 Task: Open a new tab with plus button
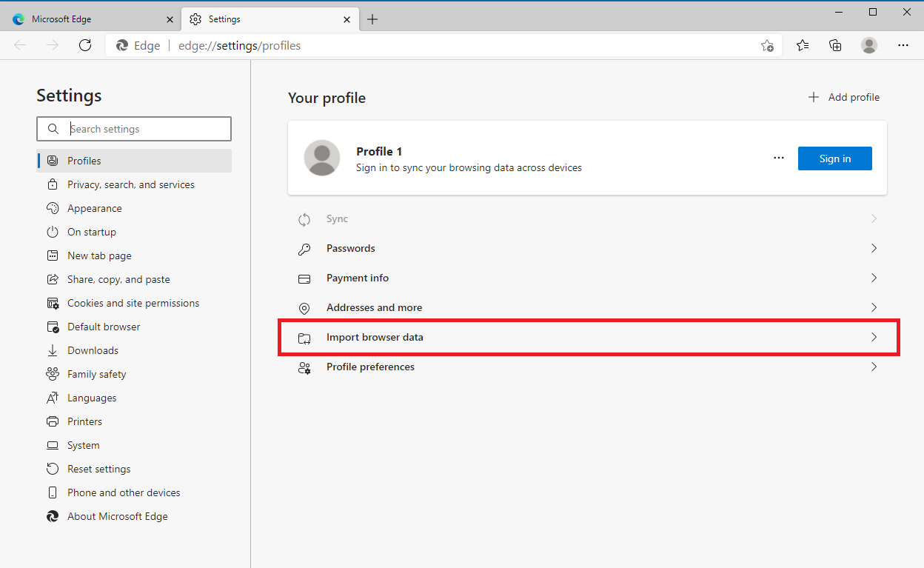click(x=372, y=19)
